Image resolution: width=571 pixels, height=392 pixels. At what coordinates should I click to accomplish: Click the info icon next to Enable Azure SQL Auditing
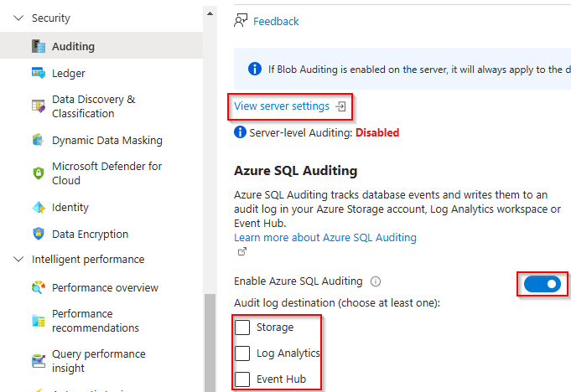pos(376,281)
